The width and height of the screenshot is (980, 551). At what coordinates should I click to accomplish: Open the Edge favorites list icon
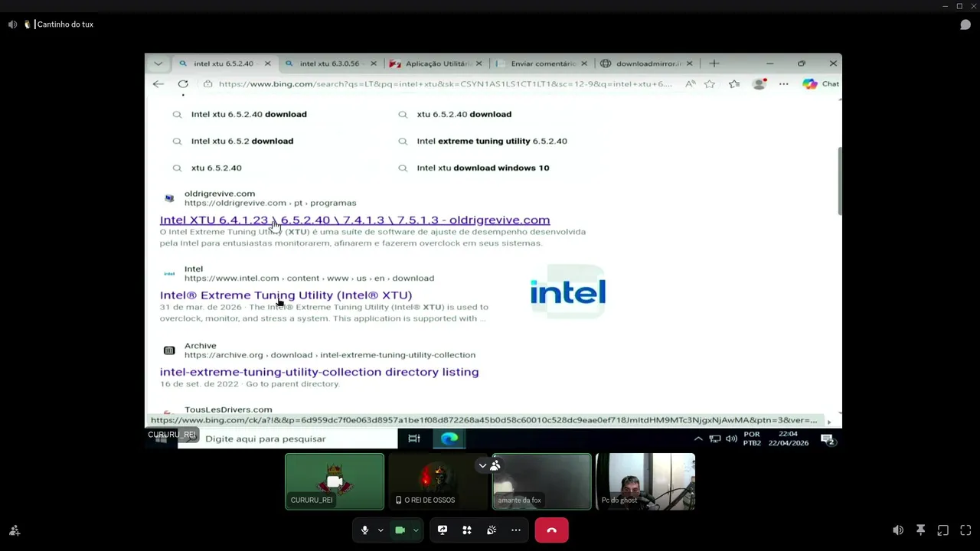(x=734, y=84)
